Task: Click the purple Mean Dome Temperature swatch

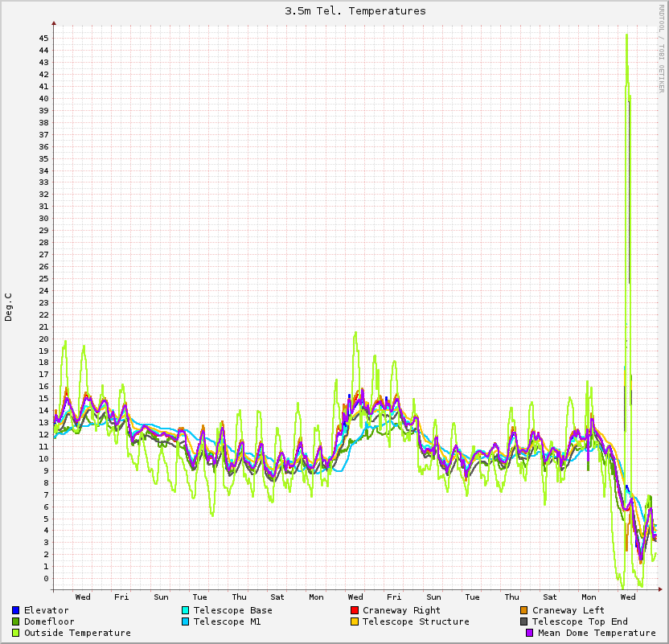Action: point(530,633)
